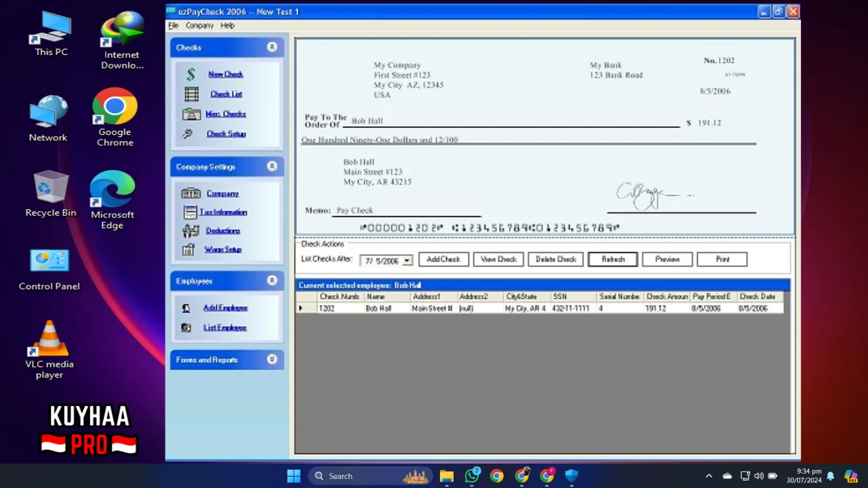868x488 pixels.
Task: Click the people icon beside List Employee
Action: [186, 327]
